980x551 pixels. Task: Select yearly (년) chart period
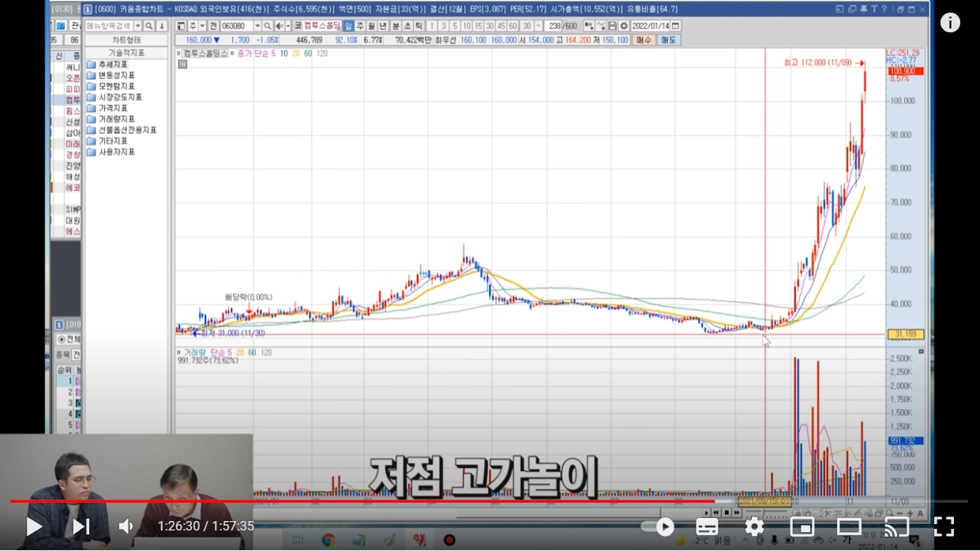383,26
